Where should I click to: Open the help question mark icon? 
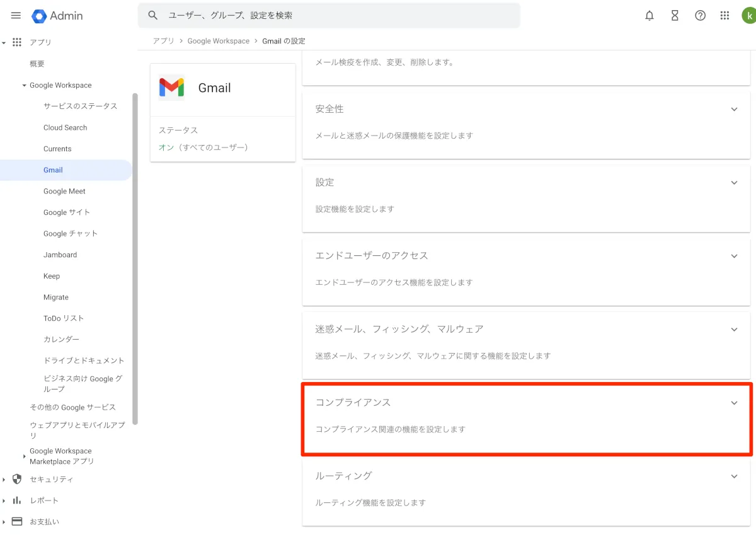(x=700, y=16)
